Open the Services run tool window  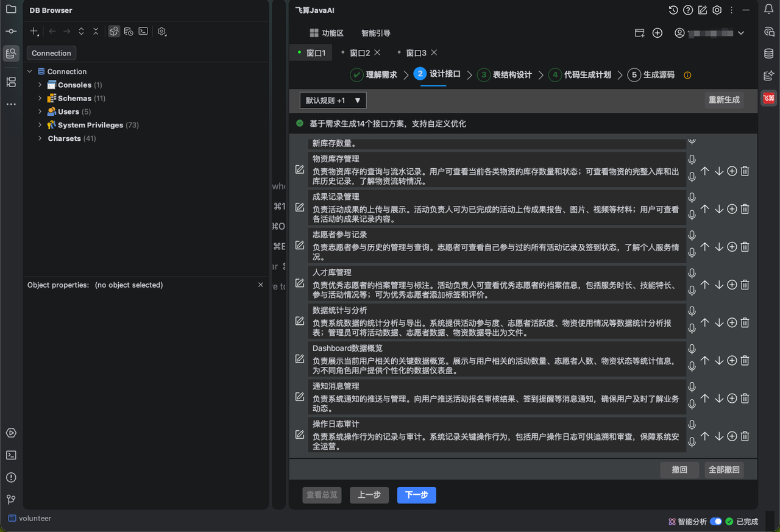coord(11,433)
